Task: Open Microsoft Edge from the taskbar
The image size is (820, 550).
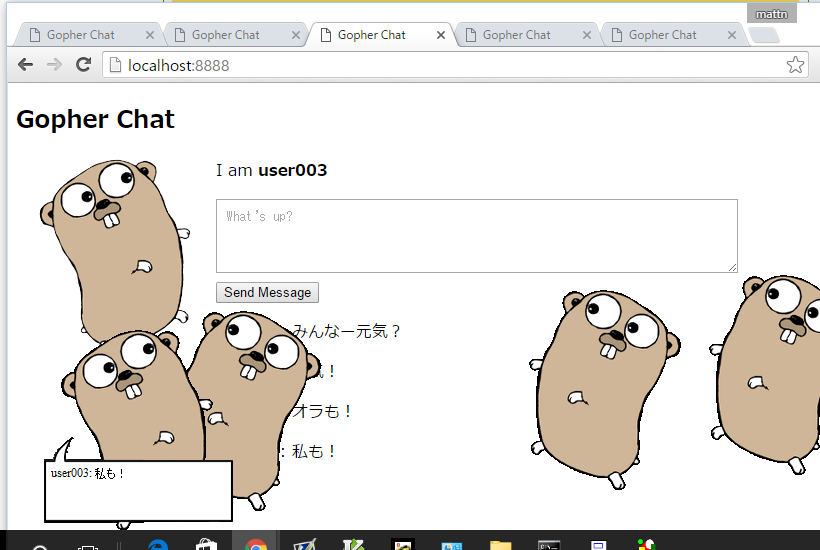Action: (x=157, y=545)
